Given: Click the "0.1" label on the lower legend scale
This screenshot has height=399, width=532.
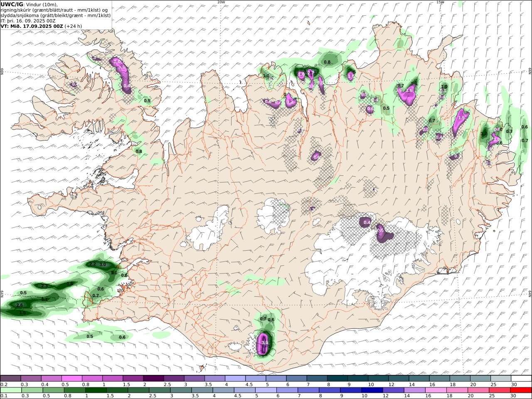Looking at the screenshot, I should point(4,396).
